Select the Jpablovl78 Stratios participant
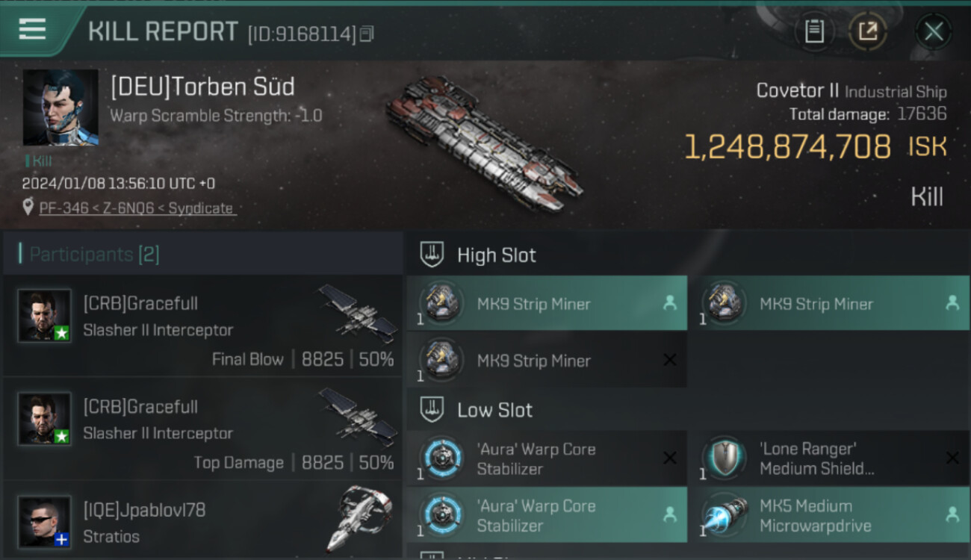 point(203,520)
